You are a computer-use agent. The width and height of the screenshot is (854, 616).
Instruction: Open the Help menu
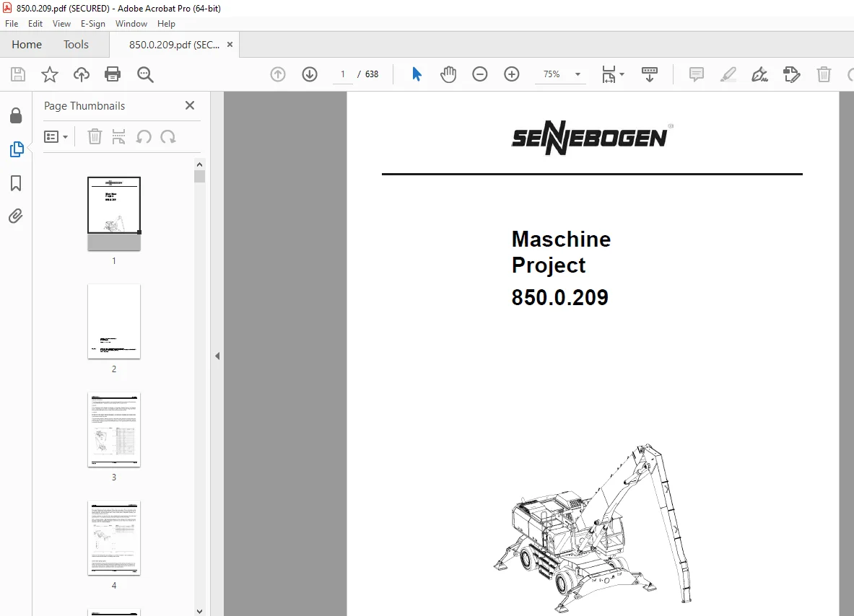pyautogui.click(x=166, y=23)
